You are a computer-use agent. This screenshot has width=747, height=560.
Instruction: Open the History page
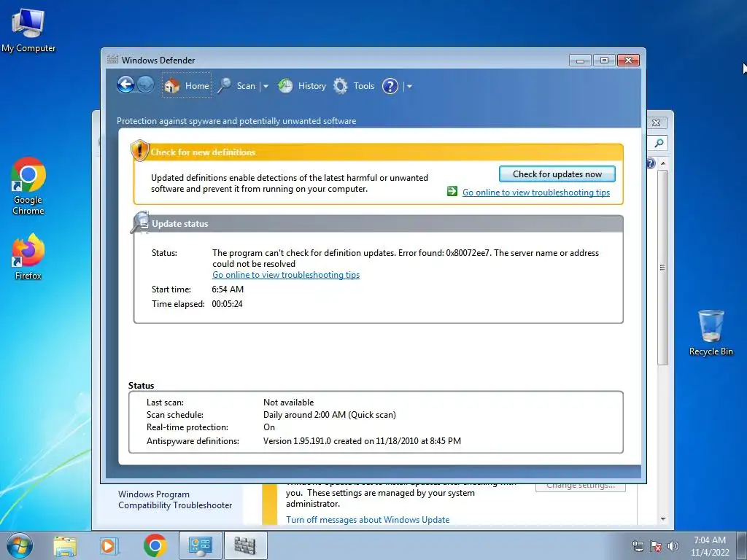pyautogui.click(x=302, y=86)
